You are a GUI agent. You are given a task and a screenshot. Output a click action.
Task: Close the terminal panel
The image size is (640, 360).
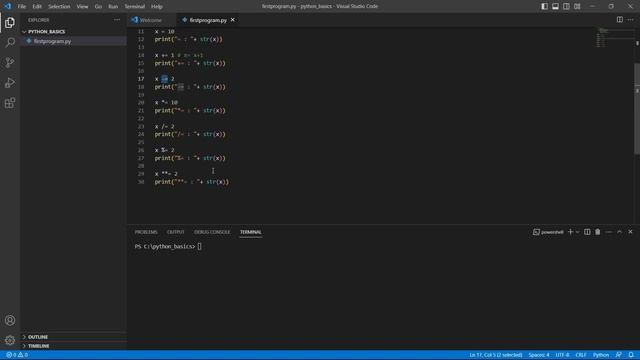pyautogui.click(x=630, y=232)
